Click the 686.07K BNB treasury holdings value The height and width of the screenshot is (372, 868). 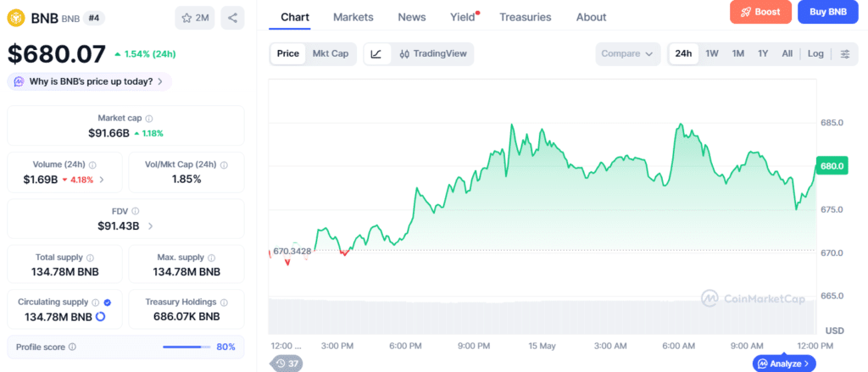186,317
